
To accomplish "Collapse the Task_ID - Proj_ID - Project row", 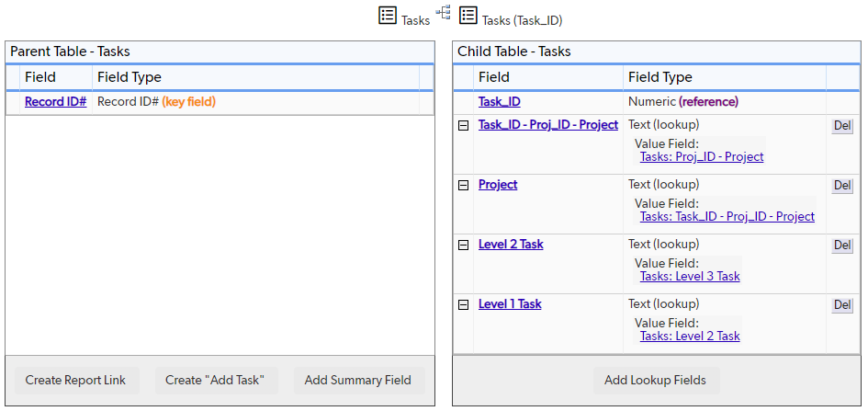I will click(x=464, y=126).
